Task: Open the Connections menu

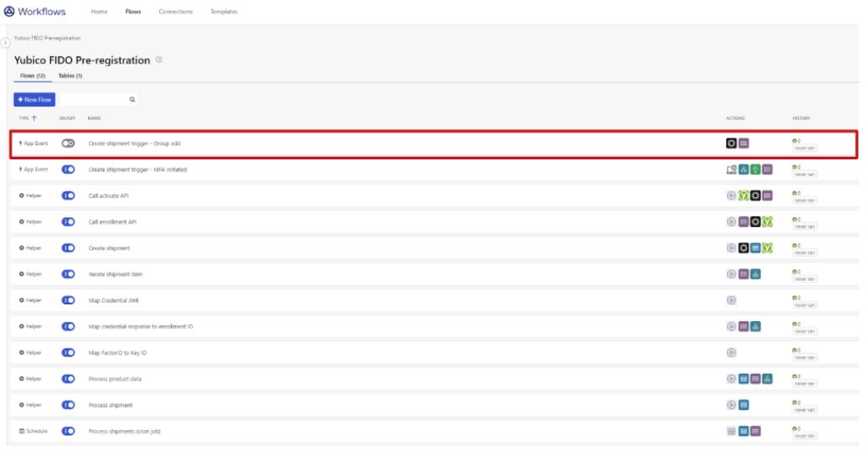Action: [175, 12]
